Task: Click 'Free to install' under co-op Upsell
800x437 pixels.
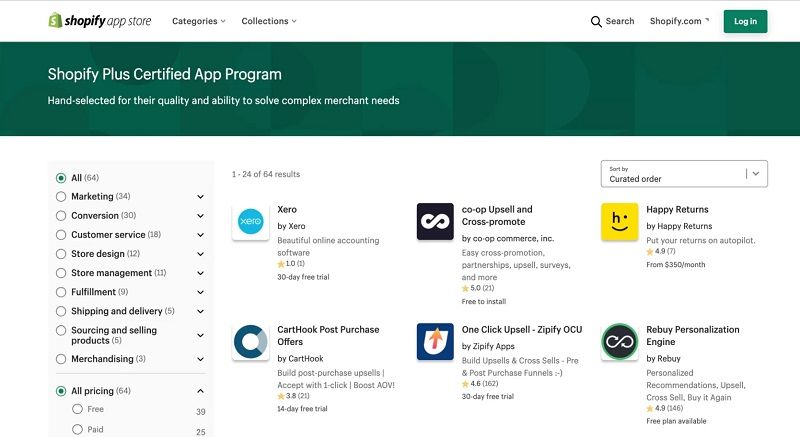Action: click(484, 302)
